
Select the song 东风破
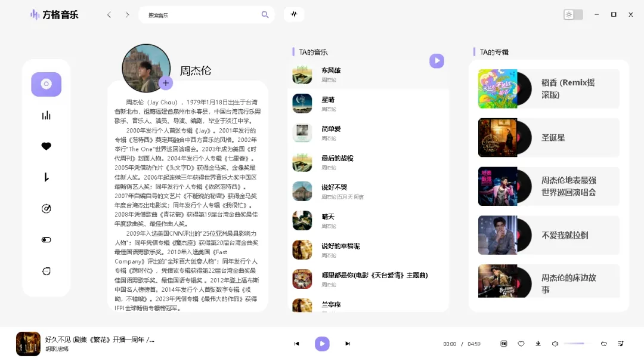368,75
